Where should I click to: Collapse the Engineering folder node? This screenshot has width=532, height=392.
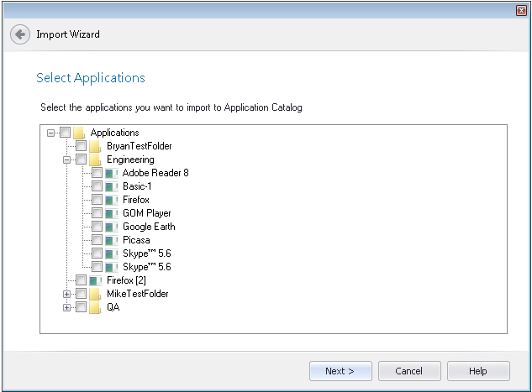[x=67, y=159]
